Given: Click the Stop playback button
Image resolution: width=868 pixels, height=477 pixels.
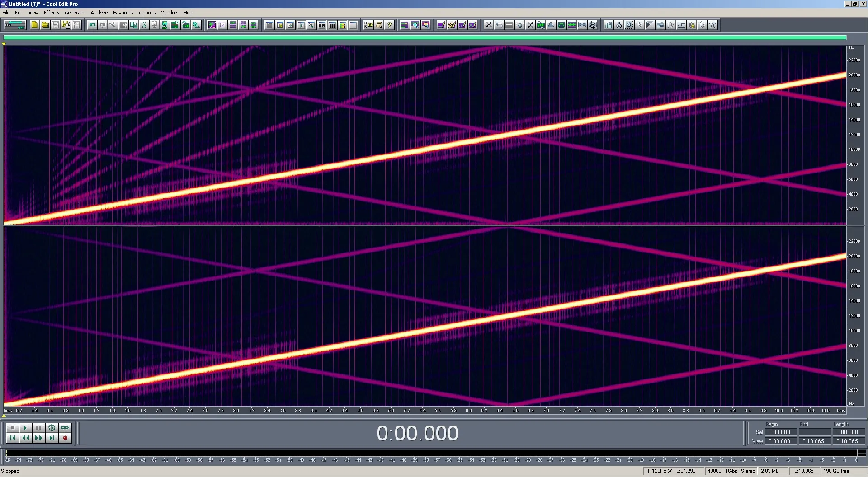Looking at the screenshot, I should coord(12,427).
